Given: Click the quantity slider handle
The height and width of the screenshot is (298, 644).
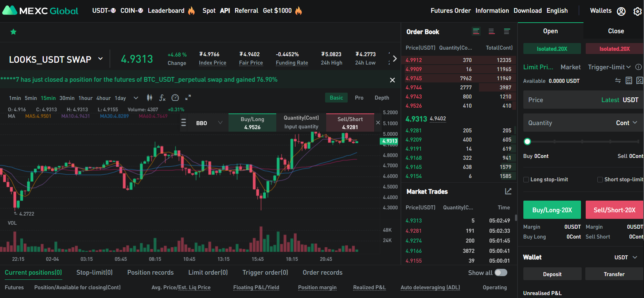Looking at the screenshot, I should pyautogui.click(x=527, y=142).
